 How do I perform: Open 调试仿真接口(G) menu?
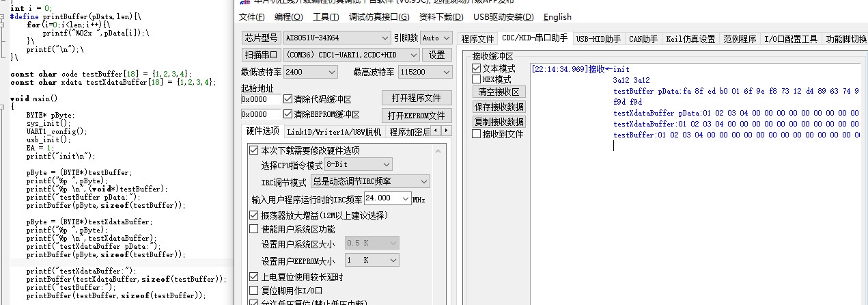(x=379, y=17)
